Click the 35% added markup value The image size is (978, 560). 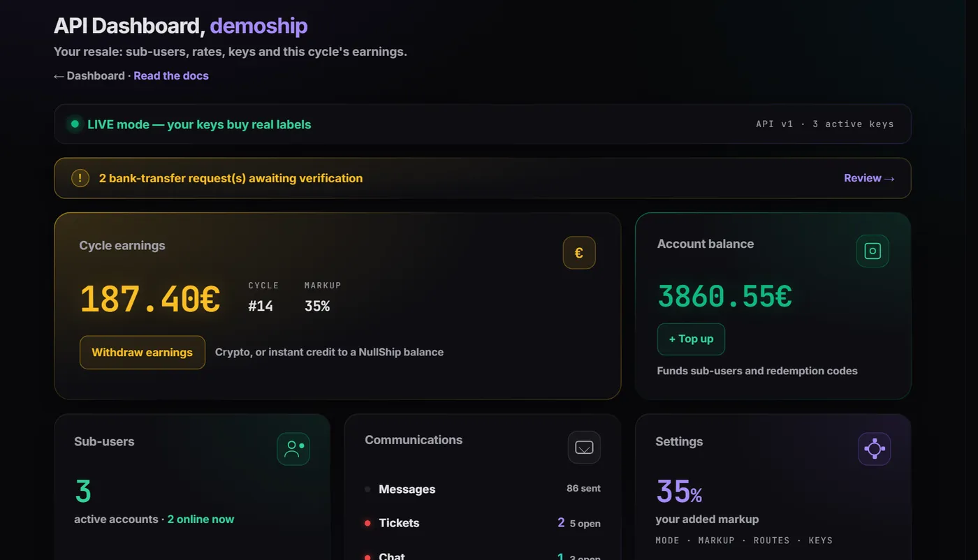point(679,492)
